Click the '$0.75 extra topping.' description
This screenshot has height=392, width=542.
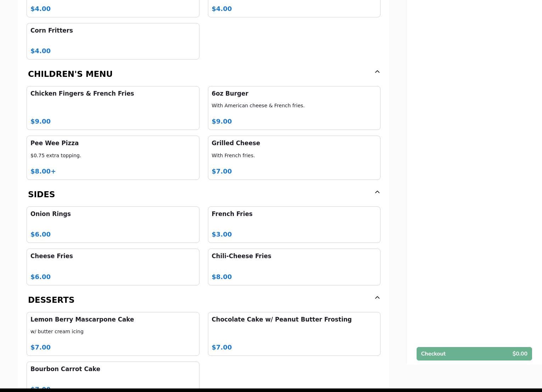click(56, 155)
